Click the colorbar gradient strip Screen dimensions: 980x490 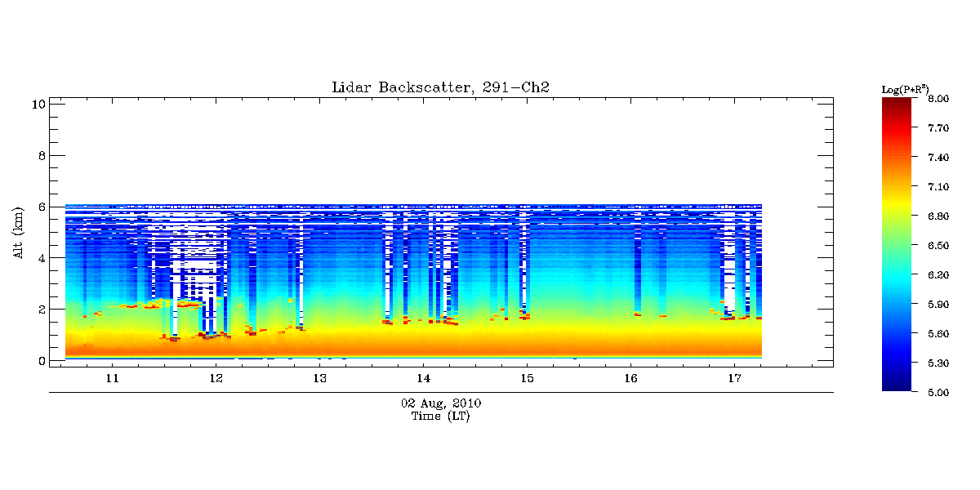point(898,244)
